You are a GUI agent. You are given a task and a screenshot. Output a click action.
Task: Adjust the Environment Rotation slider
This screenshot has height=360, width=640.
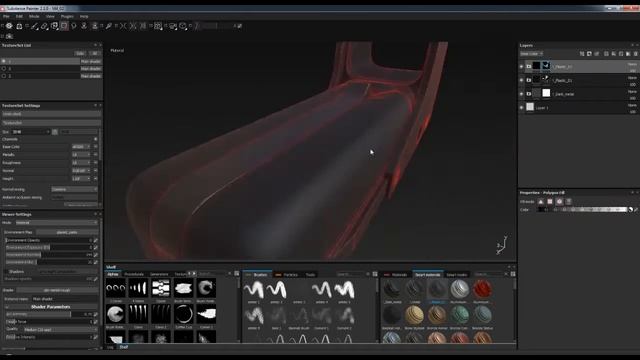(x=49, y=255)
